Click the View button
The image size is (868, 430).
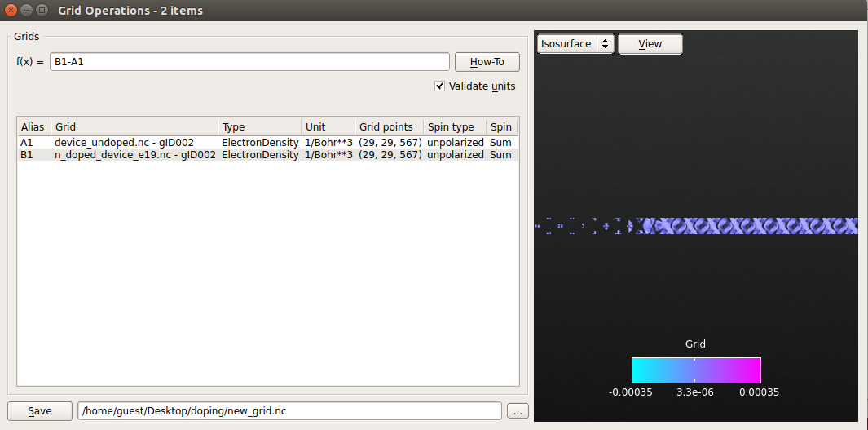(x=650, y=44)
